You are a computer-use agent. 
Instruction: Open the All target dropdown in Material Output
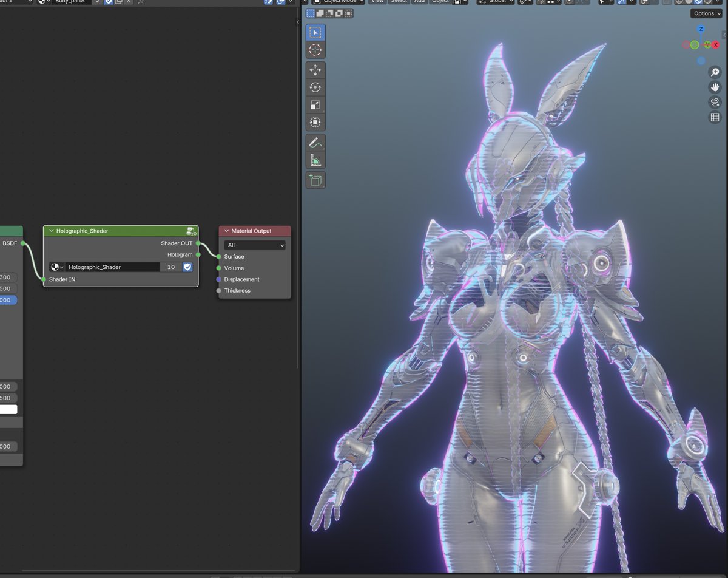tap(255, 245)
